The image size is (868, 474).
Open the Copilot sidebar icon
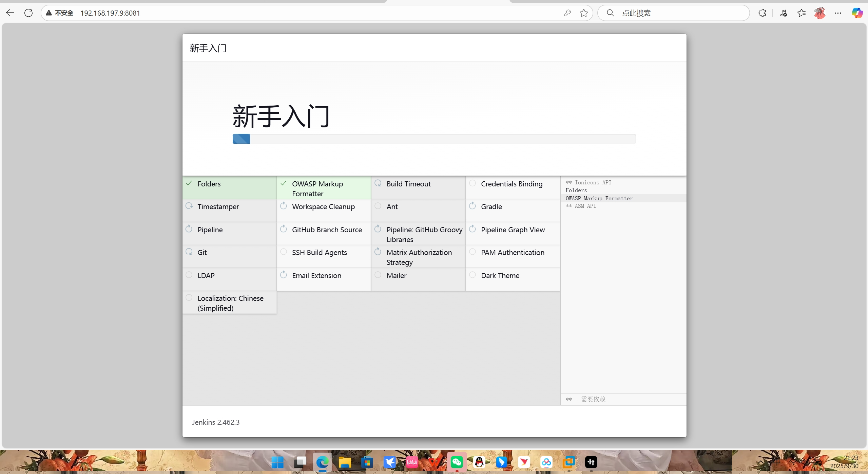pyautogui.click(x=857, y=13)
